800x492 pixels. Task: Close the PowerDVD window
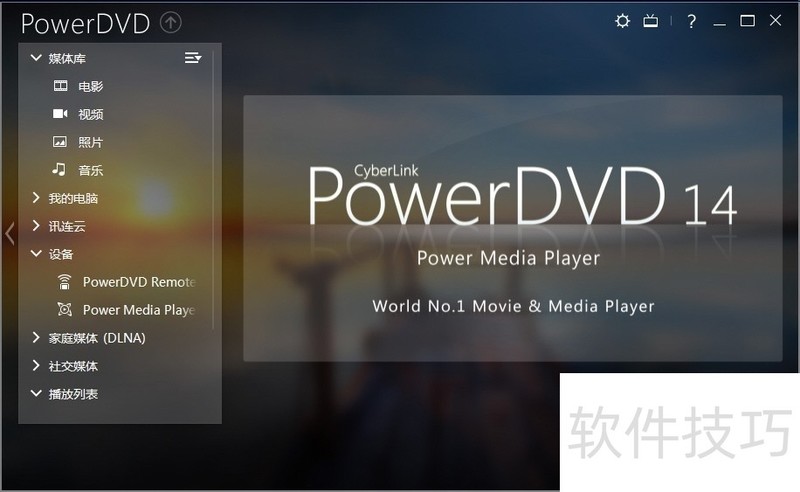pos(776,20)
